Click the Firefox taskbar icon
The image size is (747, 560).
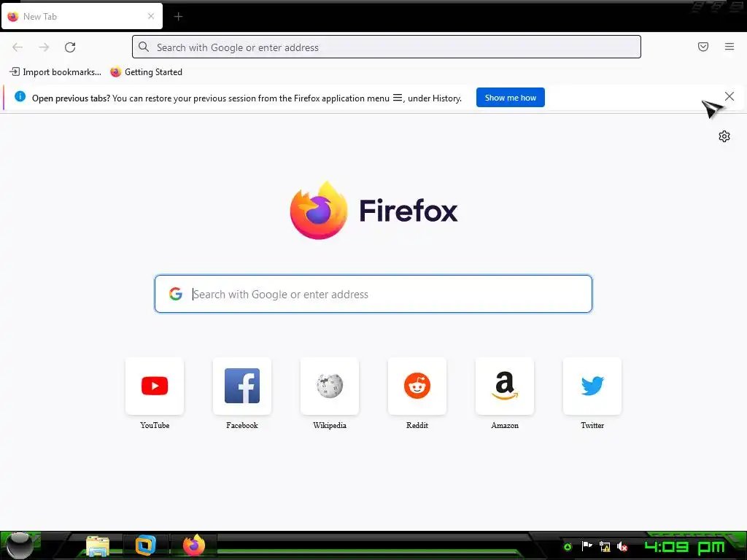[x=194, y=545]
